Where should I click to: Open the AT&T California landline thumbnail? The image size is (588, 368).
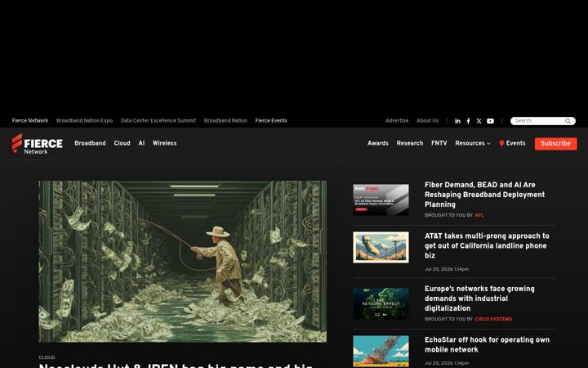click(381, 247)
